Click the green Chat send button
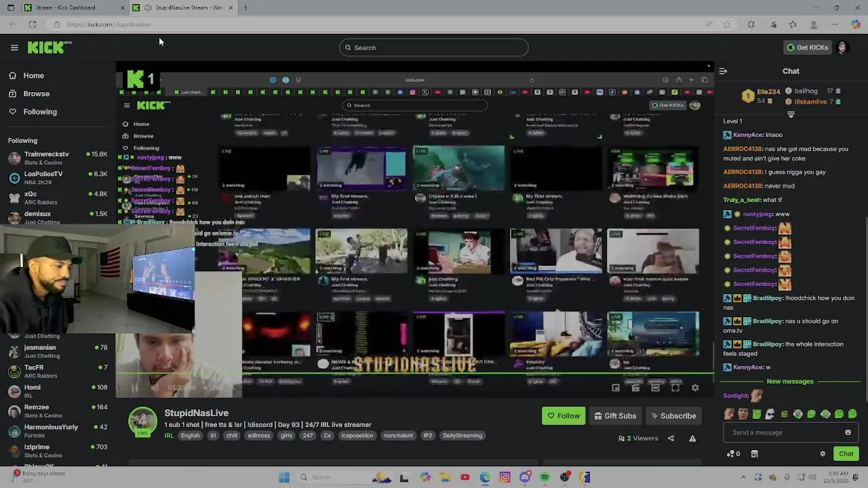 point(846,454)
